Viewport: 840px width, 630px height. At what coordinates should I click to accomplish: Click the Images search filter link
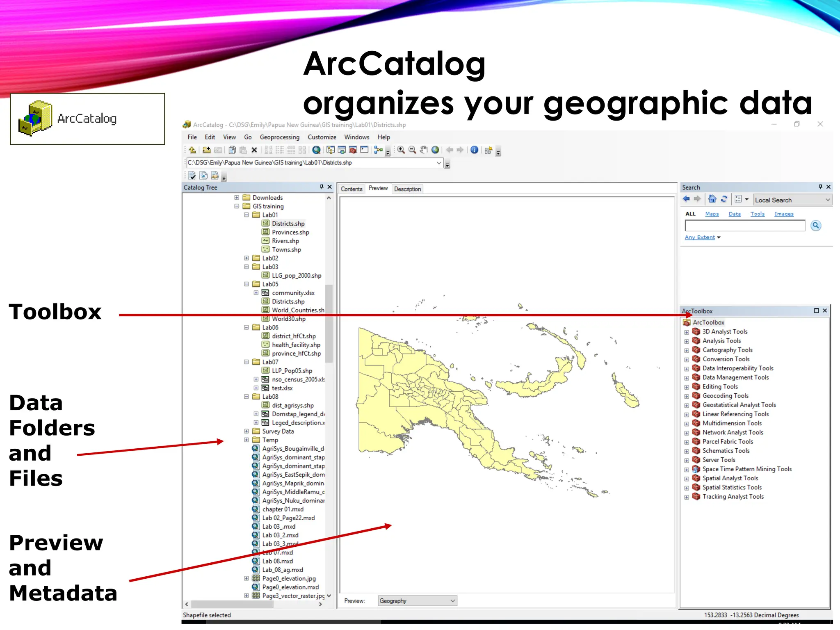[784, 214]
